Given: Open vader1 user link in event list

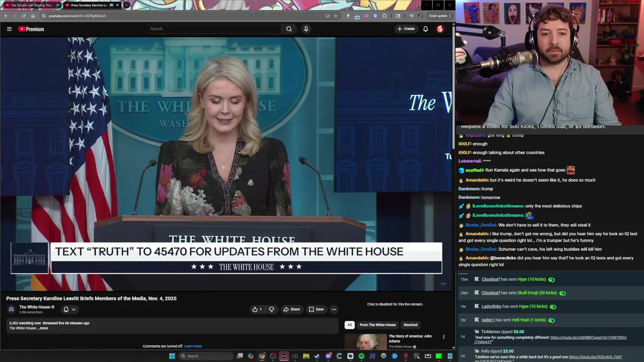Looking at the screenshot, I should click(x=488, y=320).
